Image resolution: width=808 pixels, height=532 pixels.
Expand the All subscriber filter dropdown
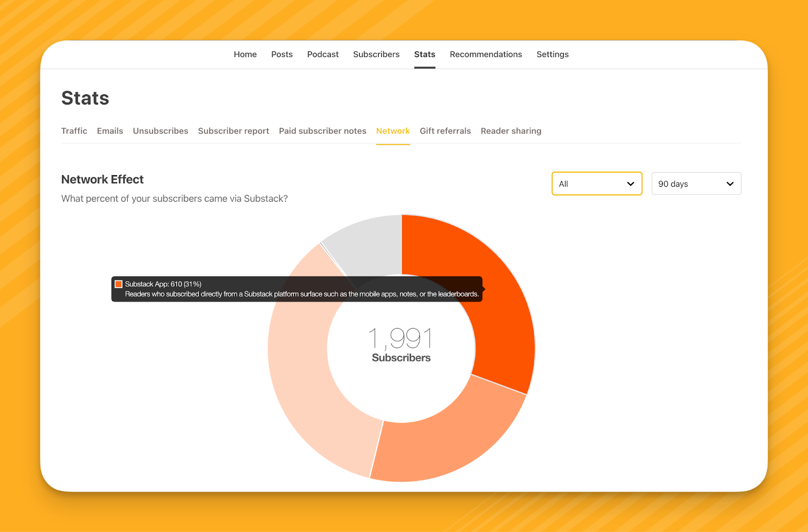click(x=597, y=184)
